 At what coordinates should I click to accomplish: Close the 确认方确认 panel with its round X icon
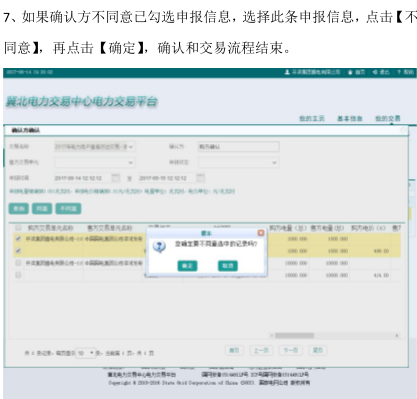(403, 130)
